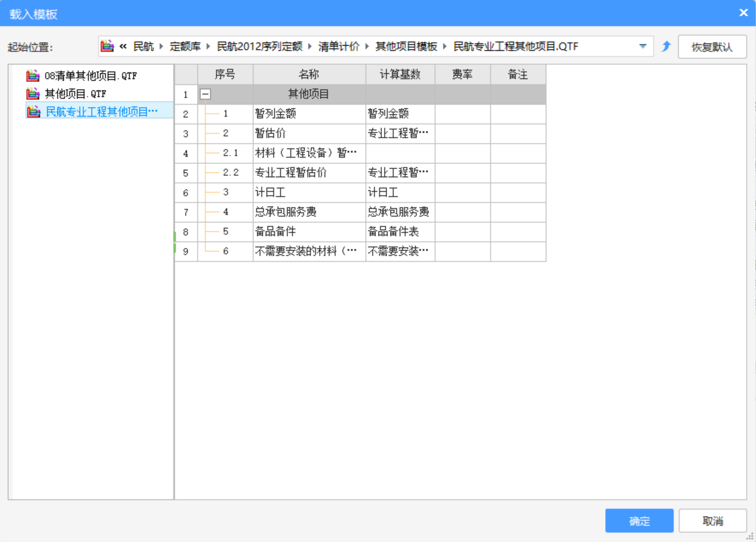Viewport: 756px width, 542px height.
Task: Click the 民航专业工程其他项目 file icon in list
Action: click(33, 112)
